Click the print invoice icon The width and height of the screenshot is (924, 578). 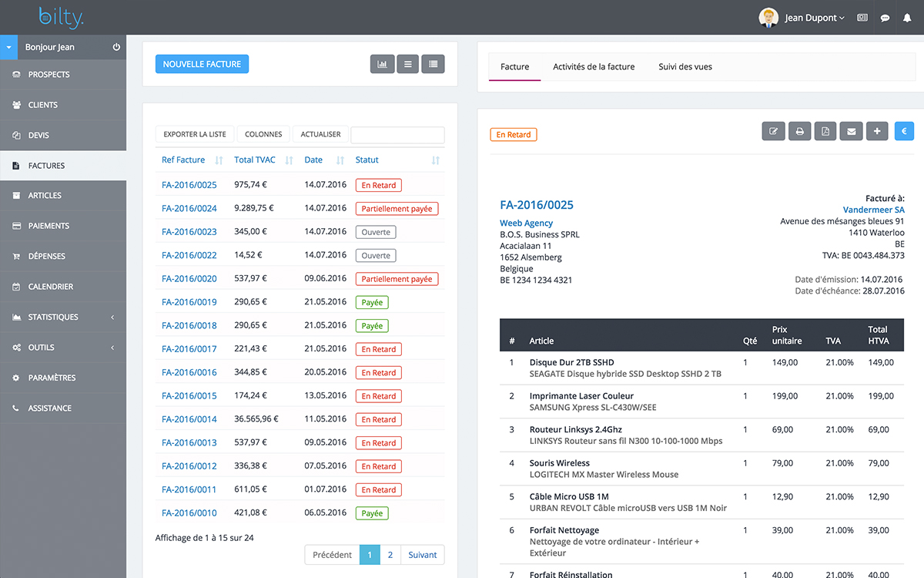(x=799, y=131)
